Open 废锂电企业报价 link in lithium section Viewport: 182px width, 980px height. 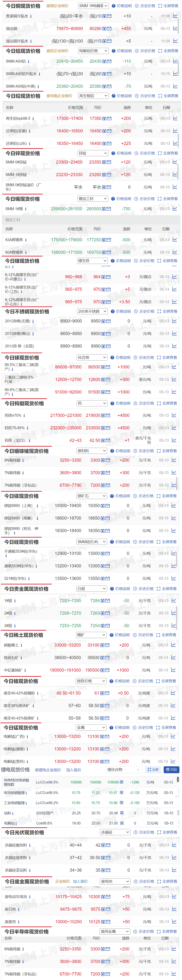tap(48, 770)
